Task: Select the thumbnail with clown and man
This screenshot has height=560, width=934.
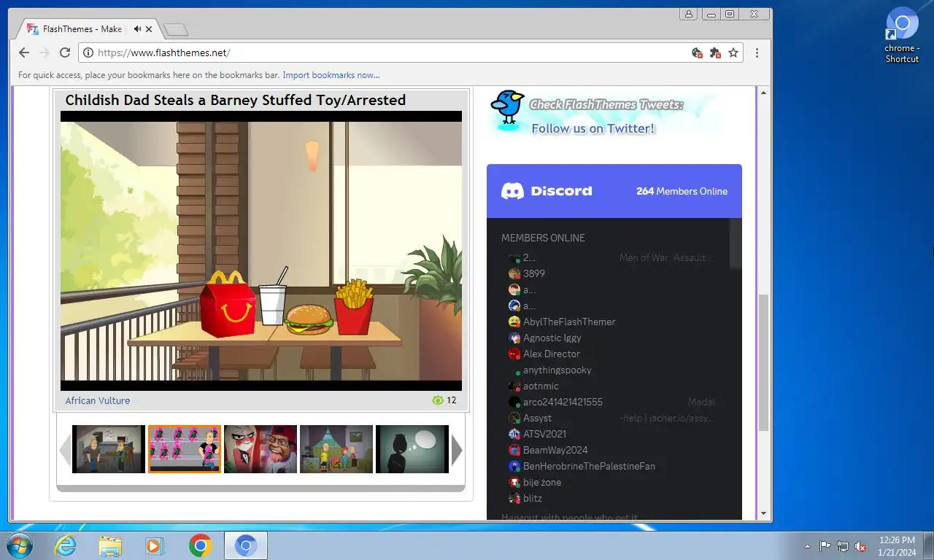Action: click(260, 449)
